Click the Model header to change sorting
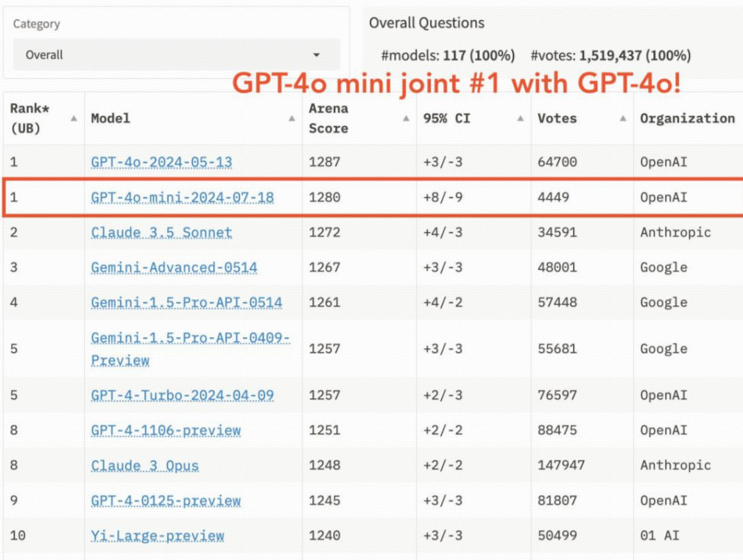The height and width of the screenshot is (560, 743). point(110,118)
